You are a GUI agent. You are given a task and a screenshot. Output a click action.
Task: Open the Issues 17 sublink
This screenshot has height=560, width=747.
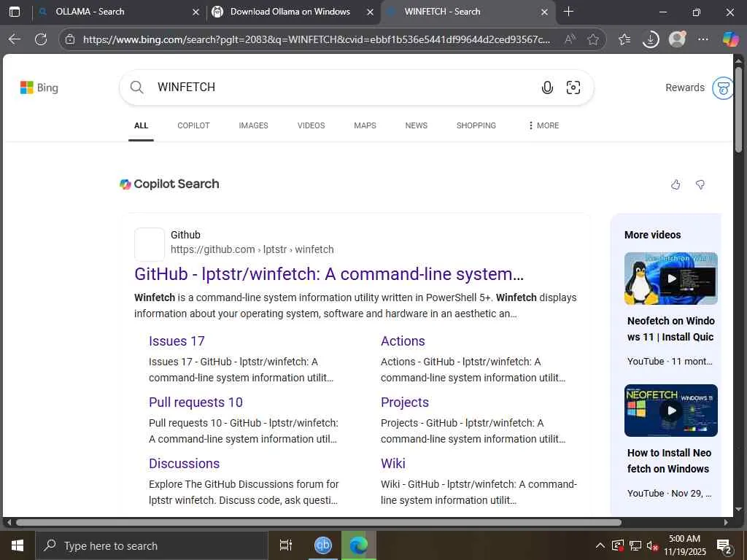pyautogui.click(x=177, y=341)
